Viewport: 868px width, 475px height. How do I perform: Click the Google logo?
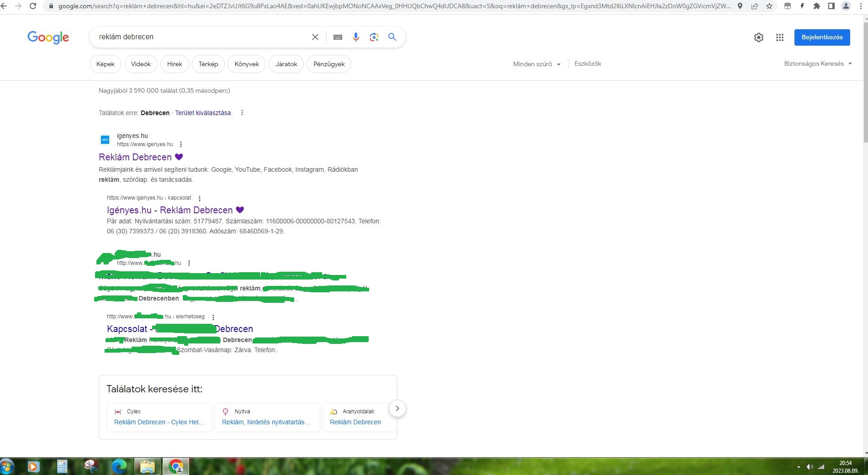click(x=48, y=37)
